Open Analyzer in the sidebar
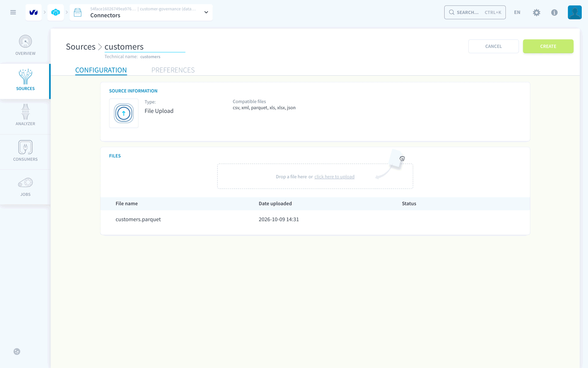The height and width of the screenshot is (368, 588). (x=25, y=116)
